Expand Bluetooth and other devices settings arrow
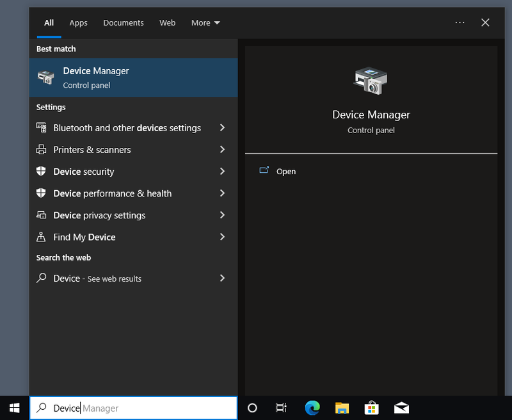The image size is (512, 420). pos(222,128)
